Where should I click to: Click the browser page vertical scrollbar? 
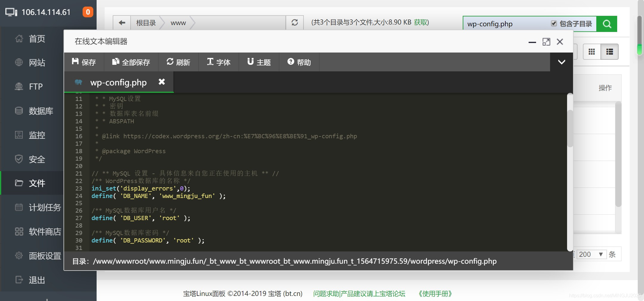pos(640,35)
